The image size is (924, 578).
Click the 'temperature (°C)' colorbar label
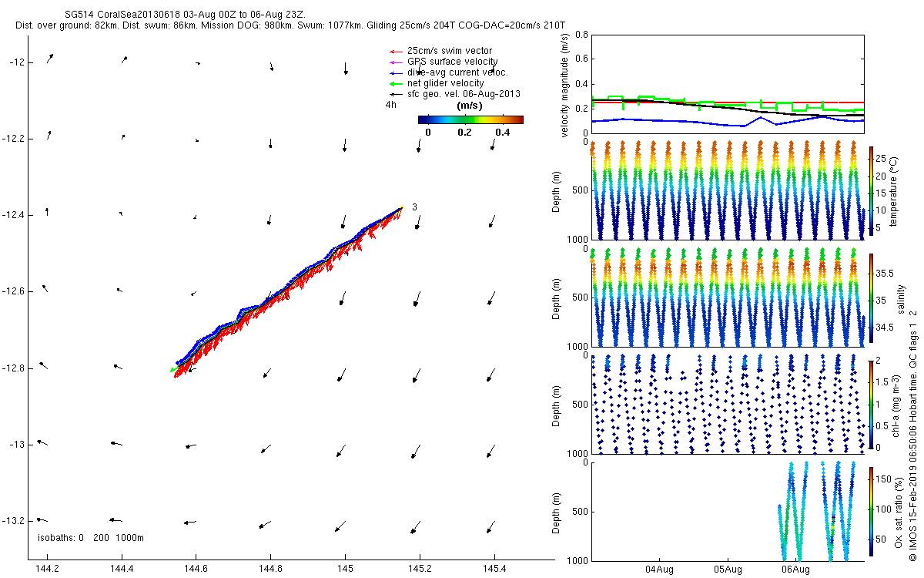[894, 190]
